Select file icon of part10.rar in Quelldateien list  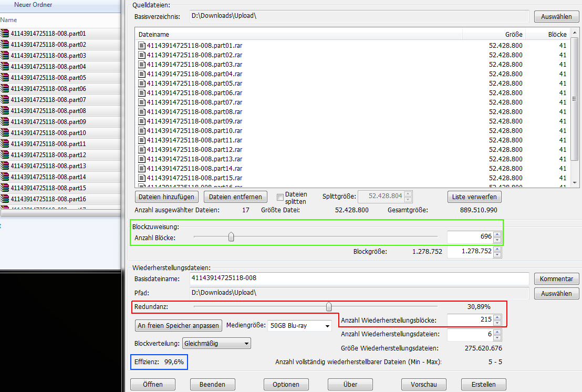(x=142, y=131)
